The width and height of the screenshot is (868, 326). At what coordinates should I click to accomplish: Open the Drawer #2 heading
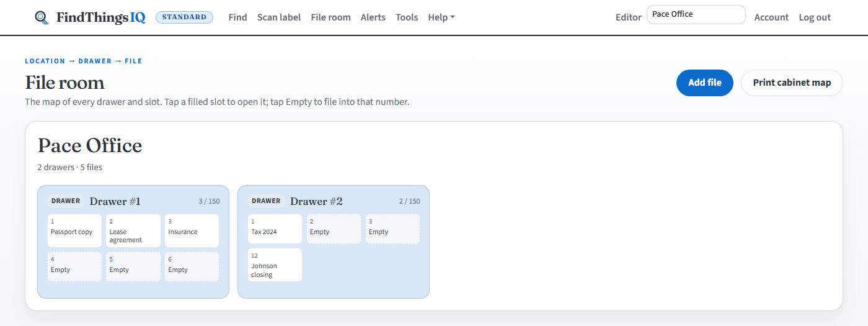(x=316, y=201)
